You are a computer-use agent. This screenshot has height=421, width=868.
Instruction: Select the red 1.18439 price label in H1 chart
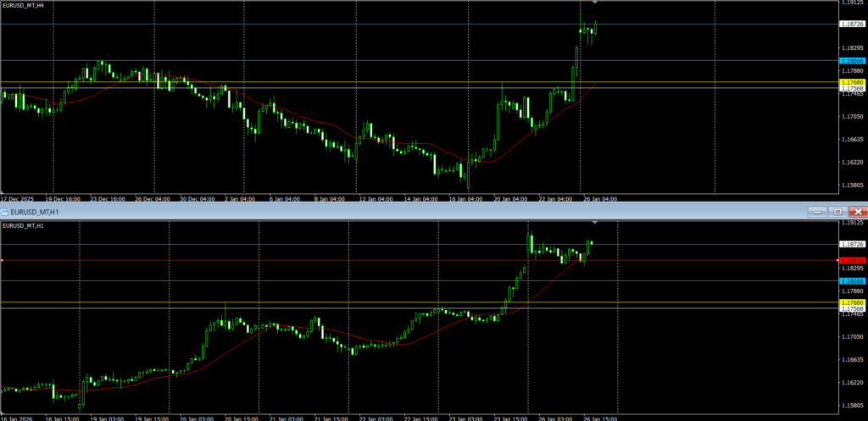pos(851,260)
